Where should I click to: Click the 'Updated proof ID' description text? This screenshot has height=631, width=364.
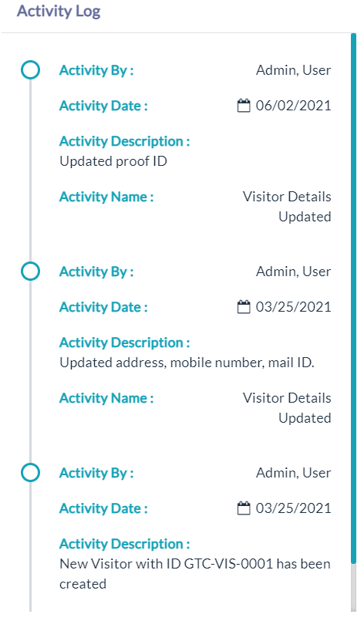pyautogui.click(x=113, y=161)
